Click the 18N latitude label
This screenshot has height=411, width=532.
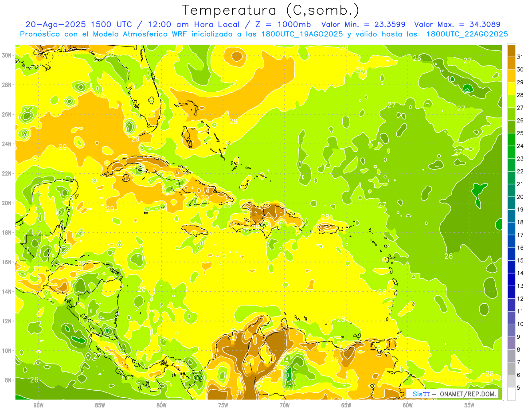click(x=7, y=232)
